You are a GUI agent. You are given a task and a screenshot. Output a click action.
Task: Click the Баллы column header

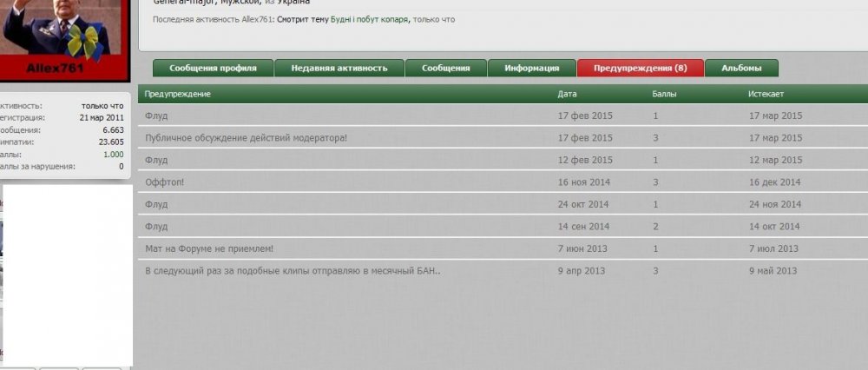pyautogui.click(x=664, y=94)
